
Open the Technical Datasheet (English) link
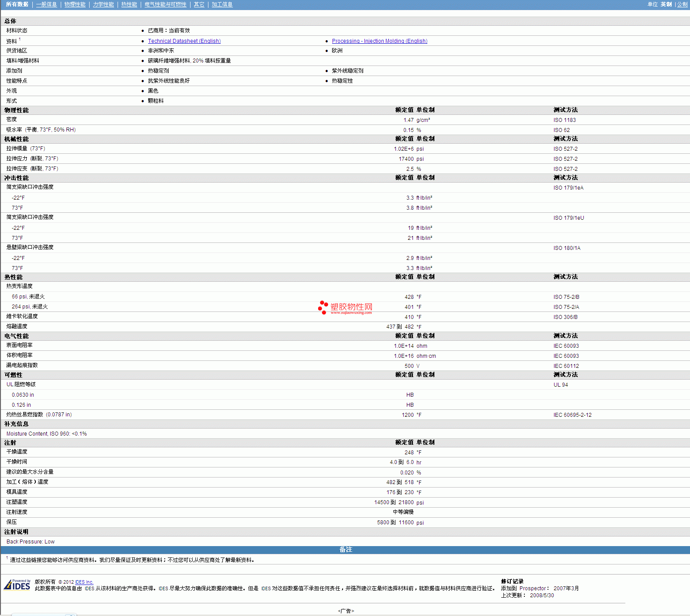(184, 41)
